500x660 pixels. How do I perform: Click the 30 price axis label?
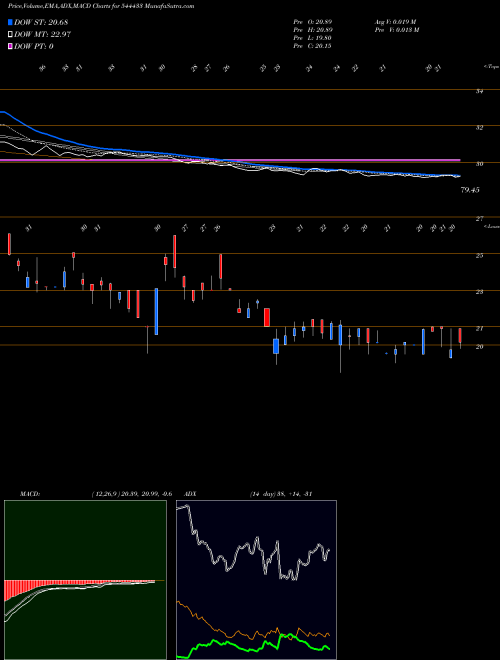(479, 164)
